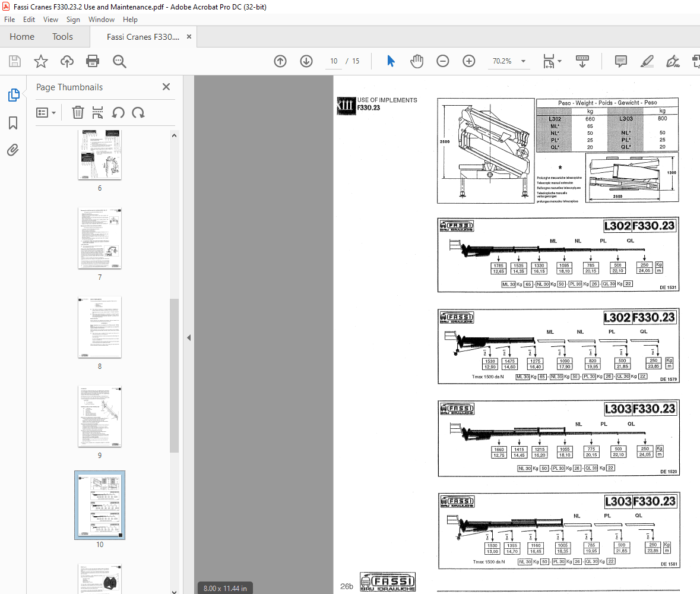
Task: Add a sticky note comment
Action: pos(620,61)
